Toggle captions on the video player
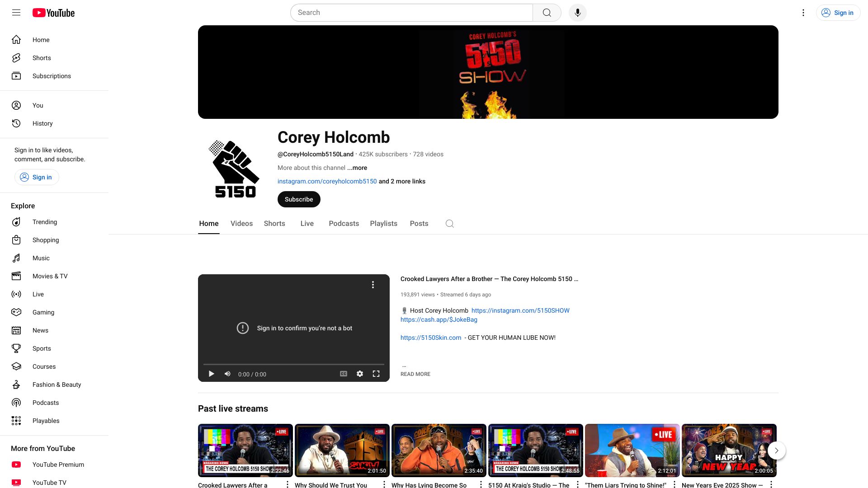The width and height of the screenshot is (868, 488). point(344,374)
